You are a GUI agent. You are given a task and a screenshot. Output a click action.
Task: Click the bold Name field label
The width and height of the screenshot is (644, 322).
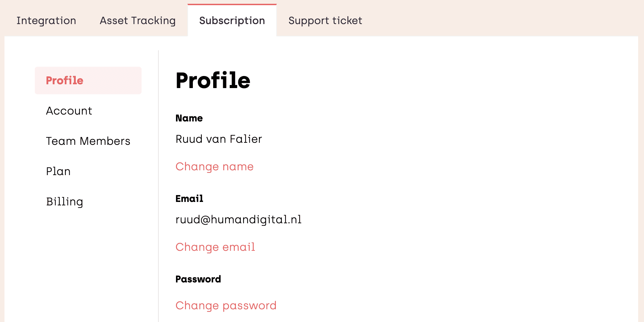[x=189, y=118]
